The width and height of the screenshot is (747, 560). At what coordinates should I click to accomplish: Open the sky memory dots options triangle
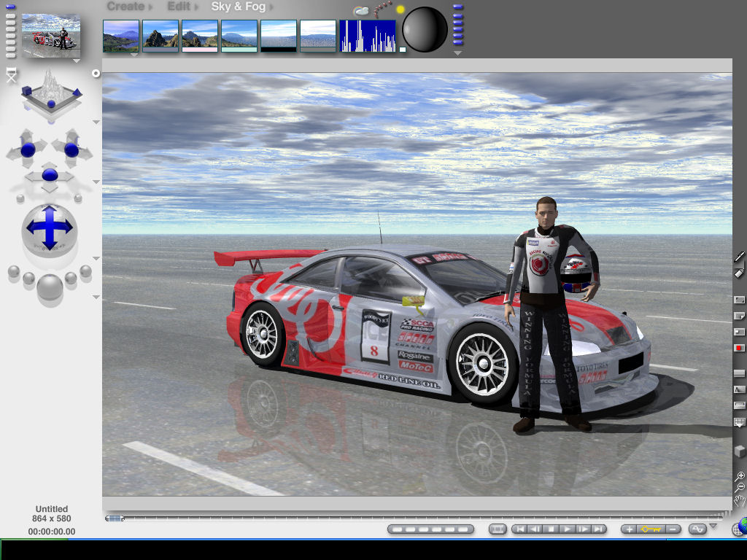pyautogui.click(x=458, y=53)
